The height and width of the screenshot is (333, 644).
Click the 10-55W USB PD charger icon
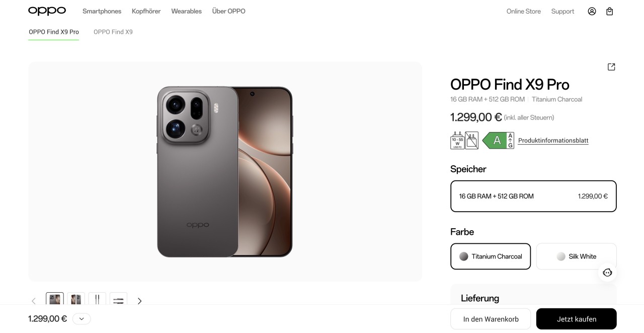click(x=456, y=141)
